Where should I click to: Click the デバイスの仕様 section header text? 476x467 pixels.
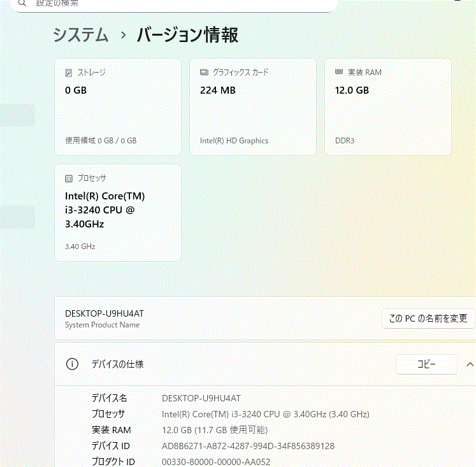pos(117,364)
